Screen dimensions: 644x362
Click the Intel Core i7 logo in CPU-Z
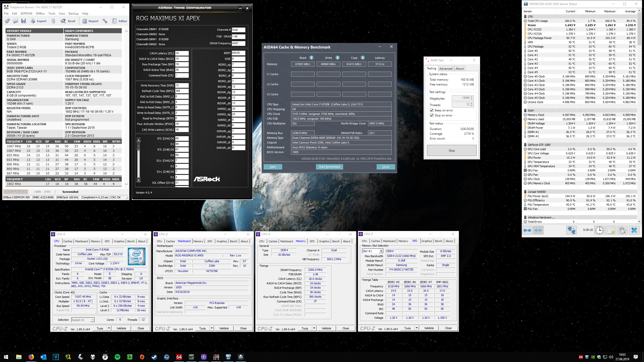137,256
